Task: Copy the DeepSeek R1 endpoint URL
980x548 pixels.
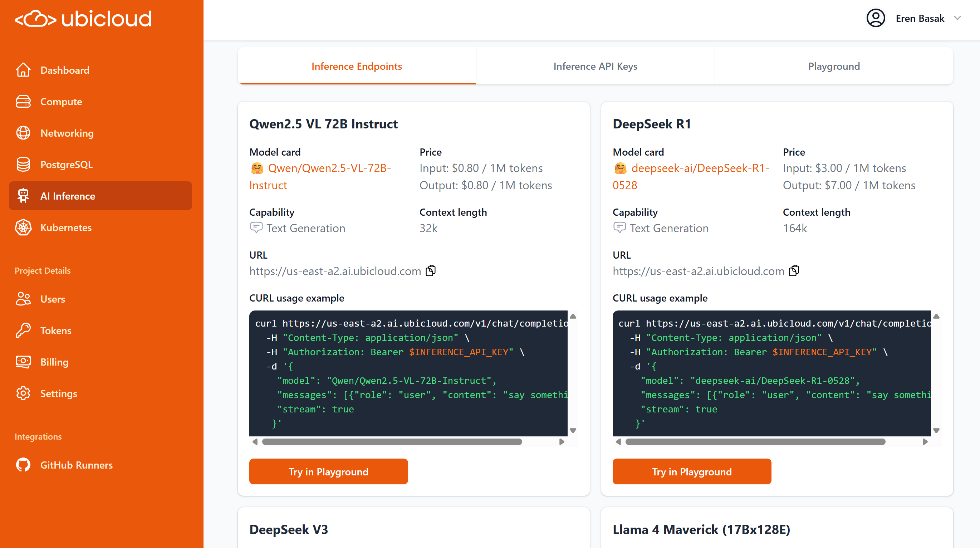Action: (794, 270)
